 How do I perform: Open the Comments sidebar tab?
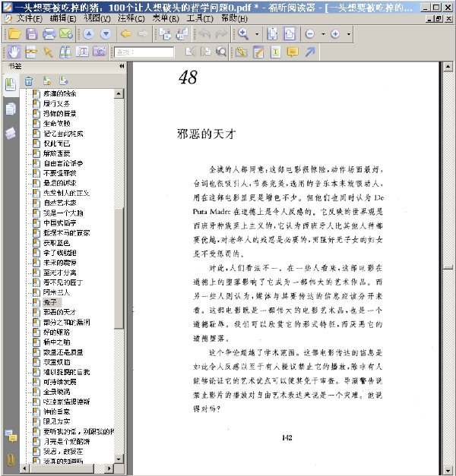[x=11, y=437]
